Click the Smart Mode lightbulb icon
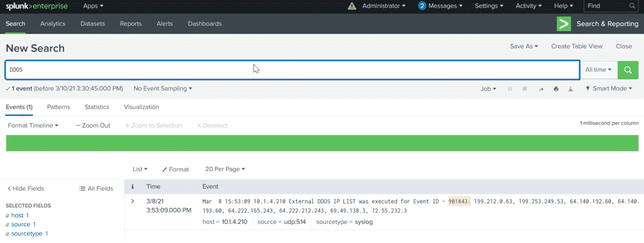 [x=587, y=88]
